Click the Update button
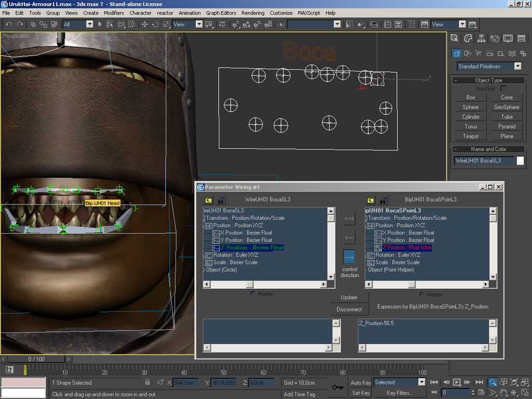This screenshot has height=399, width=532. pos(349,297)
